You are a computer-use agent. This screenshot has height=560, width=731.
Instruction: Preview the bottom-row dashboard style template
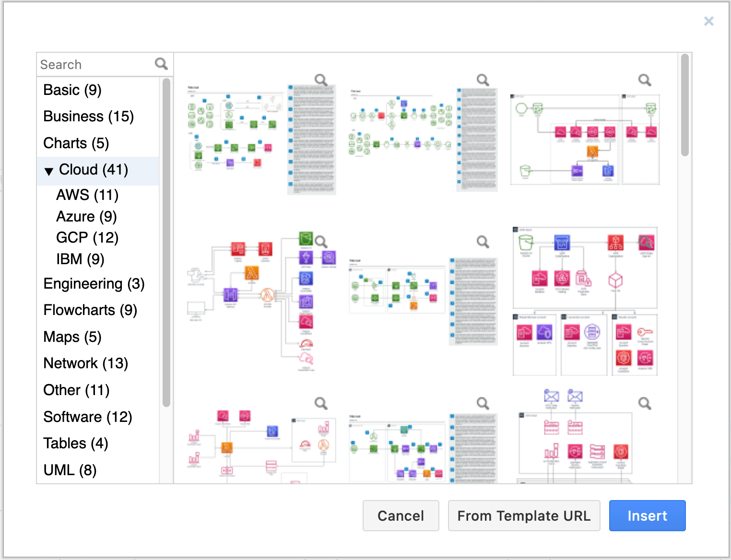pos(320,404)
